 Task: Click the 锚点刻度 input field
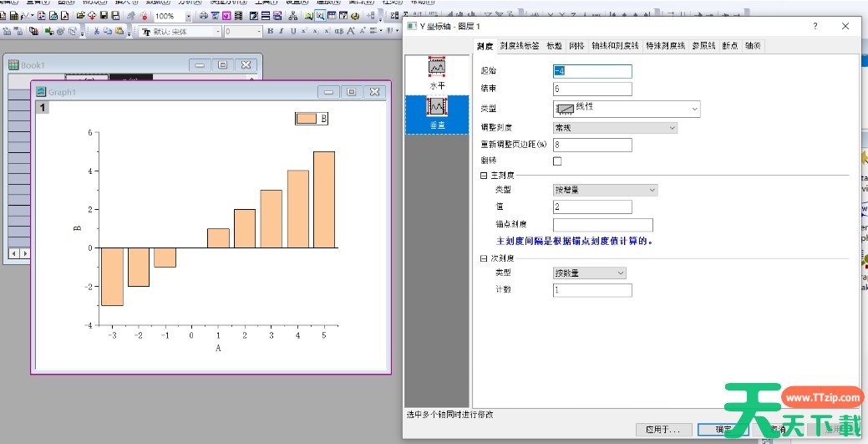603,224
